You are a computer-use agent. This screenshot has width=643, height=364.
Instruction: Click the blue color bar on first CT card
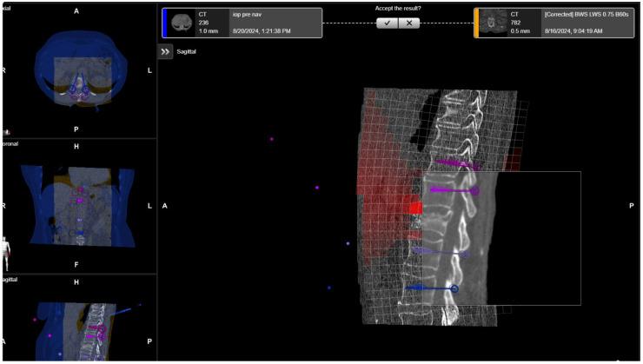165,23
